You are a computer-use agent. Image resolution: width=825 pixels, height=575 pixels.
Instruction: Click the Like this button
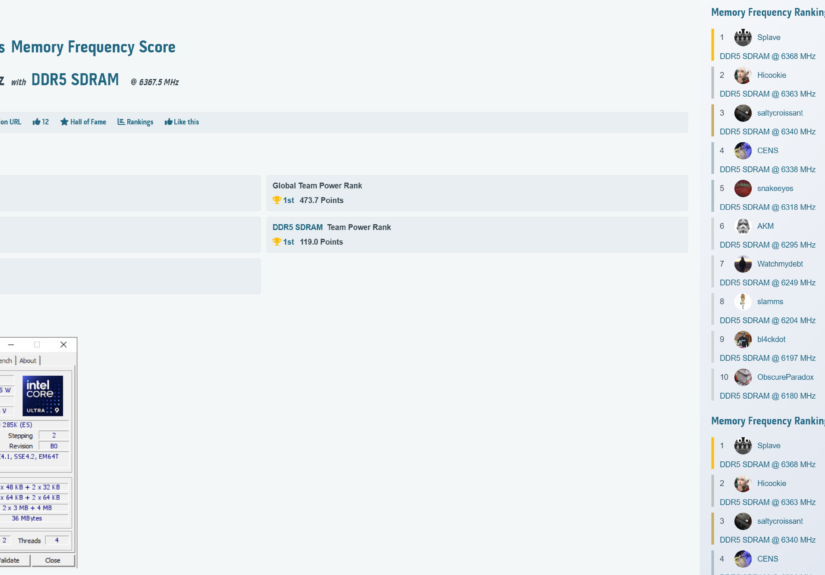(181, 122)
